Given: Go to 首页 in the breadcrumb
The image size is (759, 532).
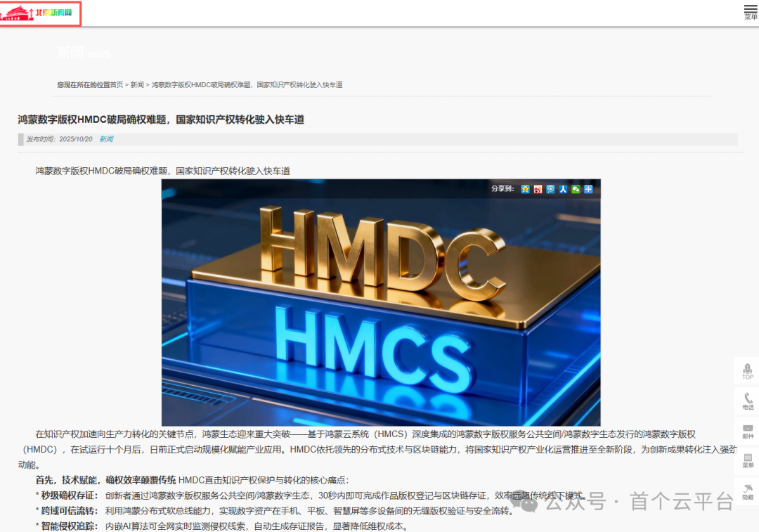Looking at the screenshot, I should [x=116, y=85].
